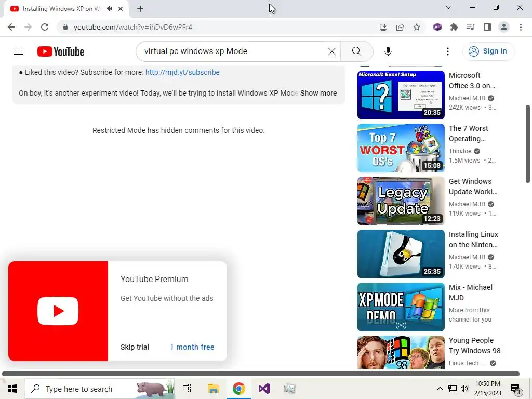Clear the search box with X
This screenshot has width=532, height=399.
point(332,51)
